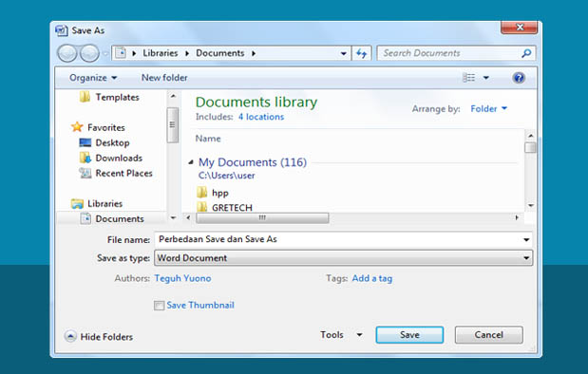Click the hpp folder icon
588x374 pixels.
[x=201, y=193]
